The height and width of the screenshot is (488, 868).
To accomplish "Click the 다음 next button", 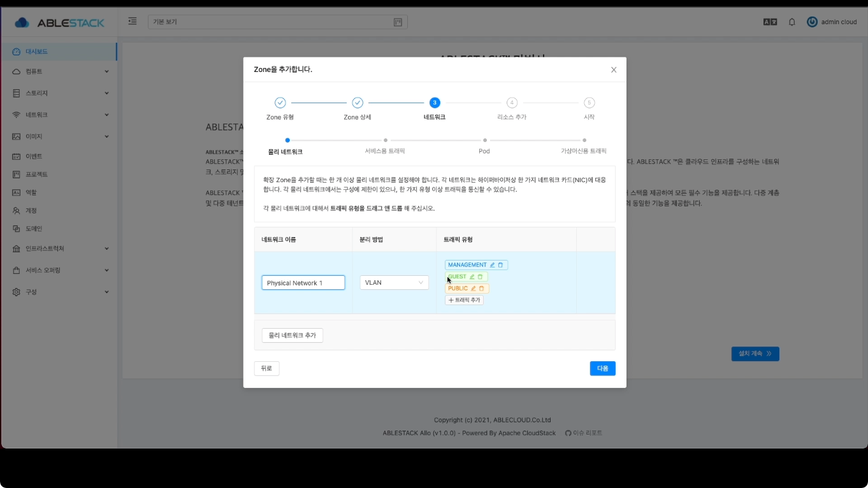I will pyautogui.click(x=603, y=368).
